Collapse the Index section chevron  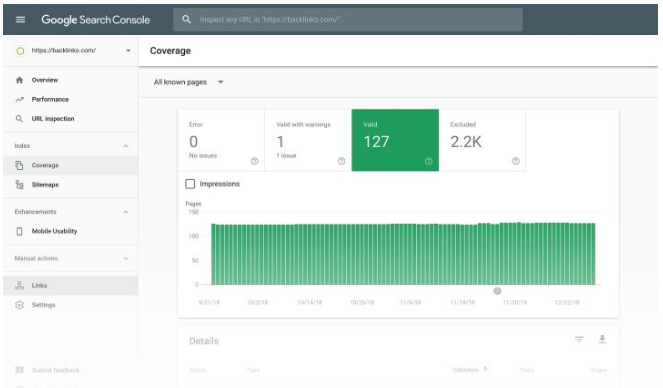pyautogui.click(x=126, y=146)
